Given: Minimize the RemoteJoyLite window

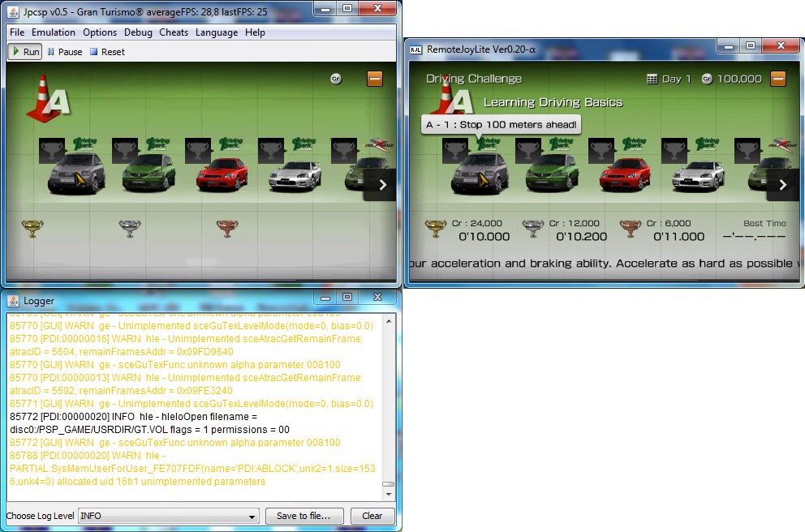Looking at the screenshot, I should (x=729, y=47).
